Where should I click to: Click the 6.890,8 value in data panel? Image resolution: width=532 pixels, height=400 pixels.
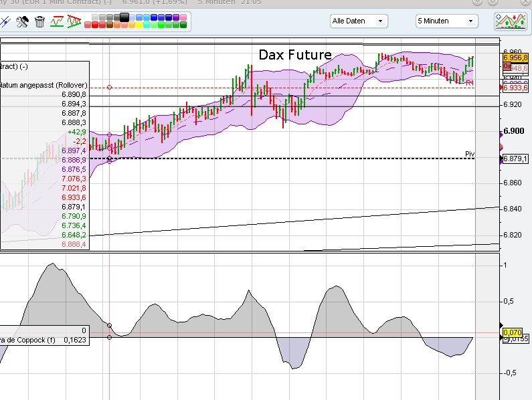(74, 94)
